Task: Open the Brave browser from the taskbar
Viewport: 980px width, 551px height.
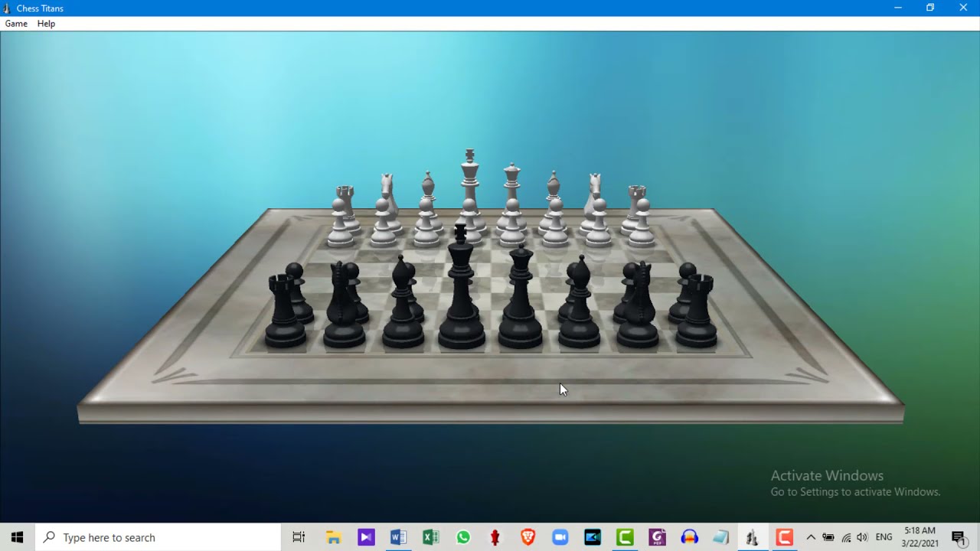Action: tap(528, 537)
